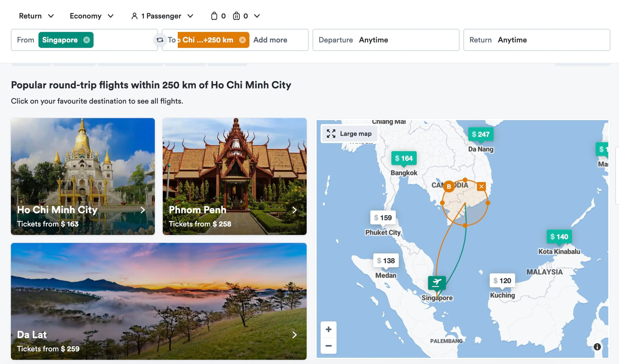The image size is (619, 364).
Task: Remove Singapore from the From field
Action: (86, 40)
